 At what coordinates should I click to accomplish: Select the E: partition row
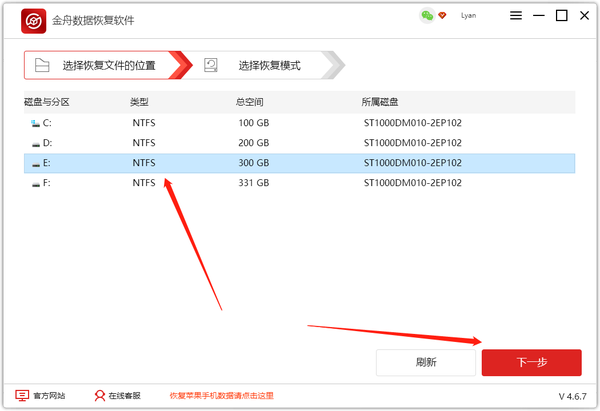click(x=300, y=163)
